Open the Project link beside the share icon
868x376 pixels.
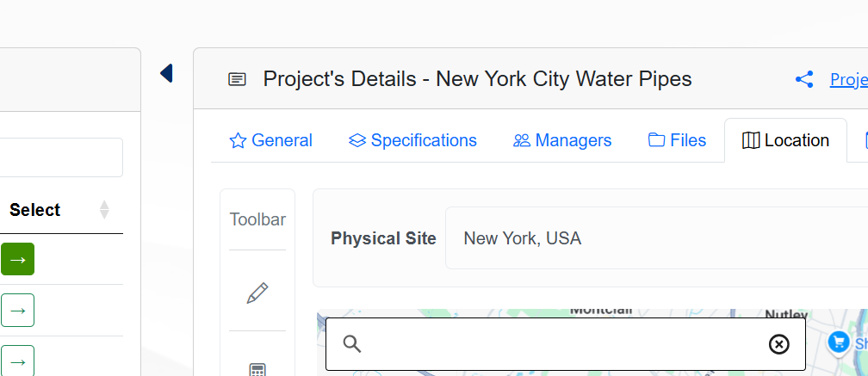[x=848, y=80]
